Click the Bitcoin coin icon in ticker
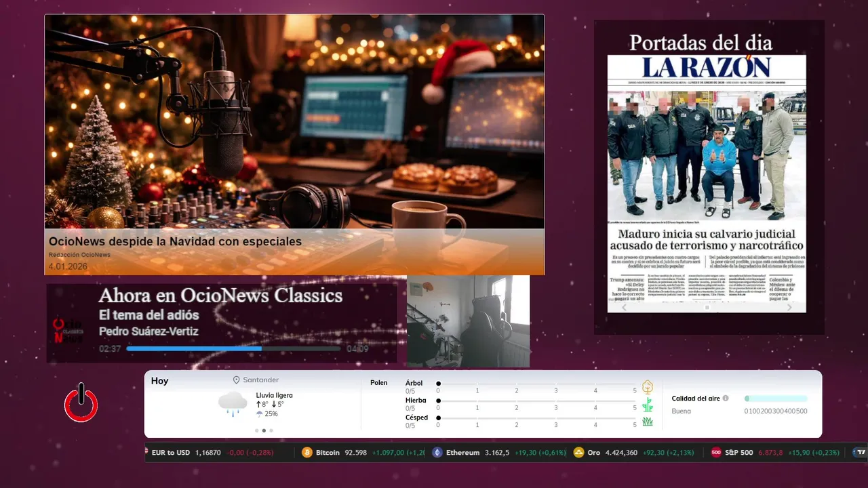This screenshot has width=868, height=488. click(x=307, y=452)
